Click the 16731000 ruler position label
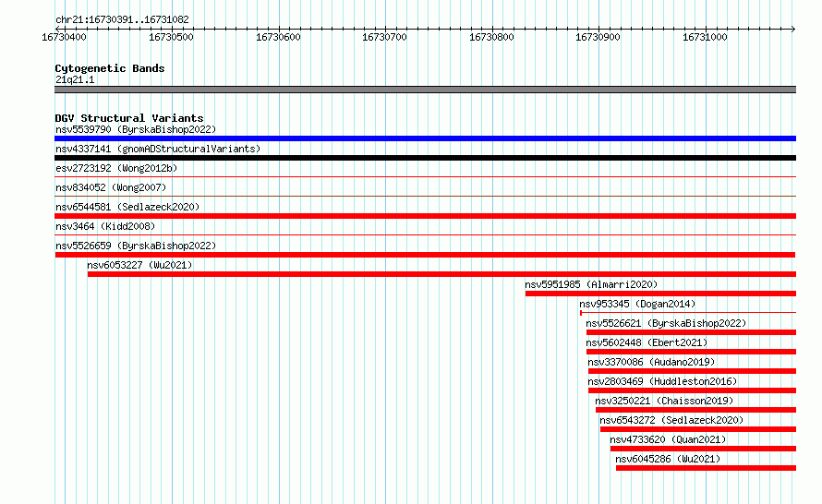Screen dimensions: 822x504 [x=705, y=37]
